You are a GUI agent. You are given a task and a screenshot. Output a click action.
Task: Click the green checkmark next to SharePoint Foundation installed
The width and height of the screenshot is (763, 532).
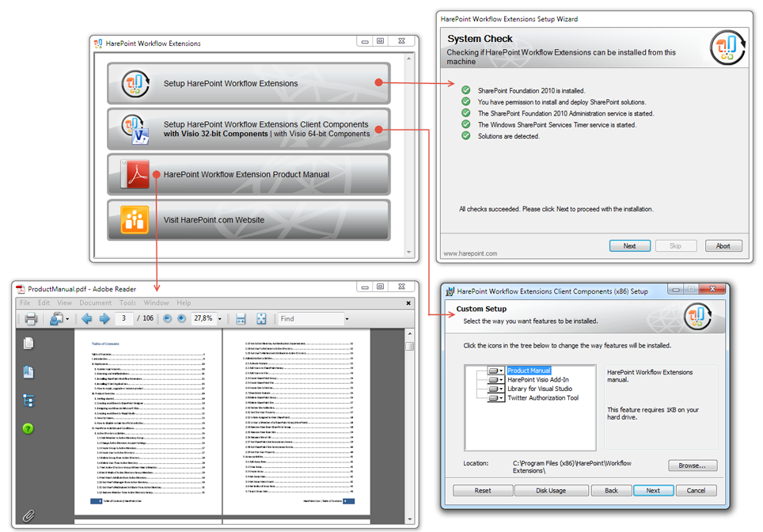coord(465,90)
